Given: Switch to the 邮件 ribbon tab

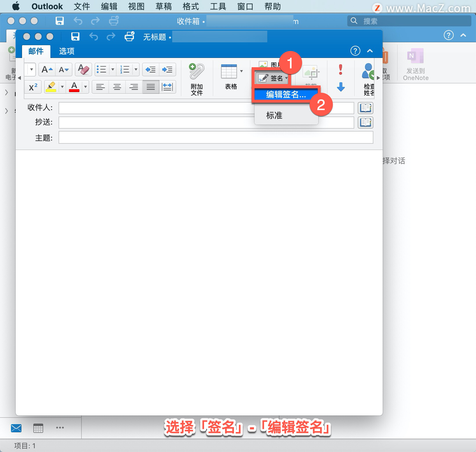Looking at the screenshot, I should coord(36,51).
